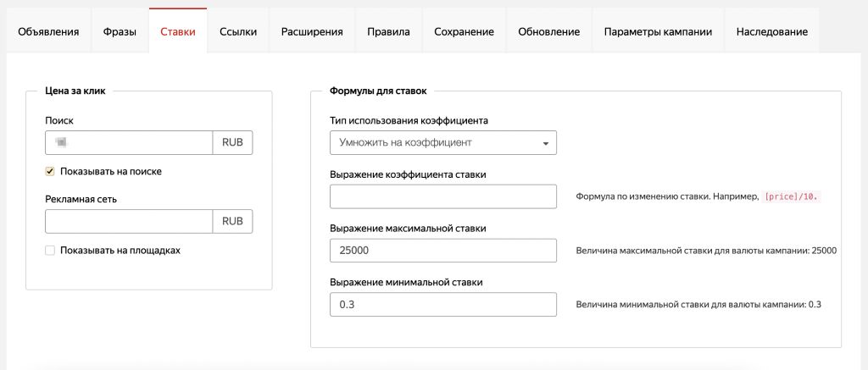
Task: Go to the Ссылки tab
Action: pyautogui.click(x=238, y=31)
